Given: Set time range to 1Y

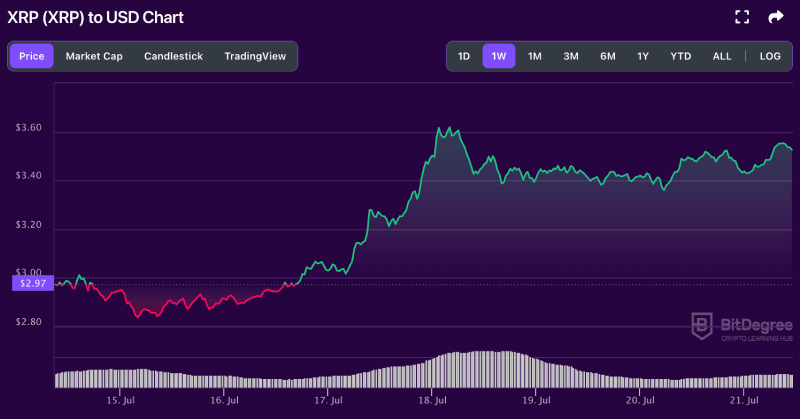Looking at the screenshot, I should coord(643,56).
